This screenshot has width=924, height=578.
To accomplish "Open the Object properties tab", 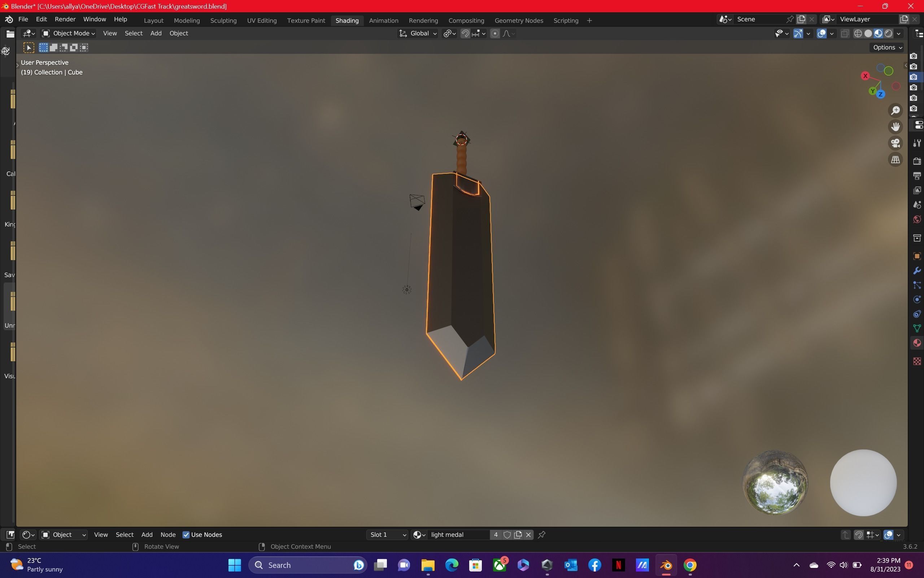I will click(917, 256).
